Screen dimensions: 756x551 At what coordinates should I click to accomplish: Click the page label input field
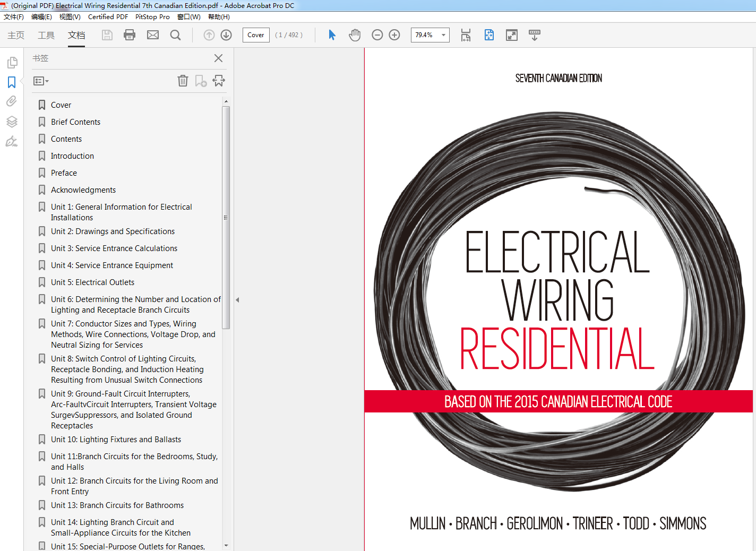pos(256,35)
